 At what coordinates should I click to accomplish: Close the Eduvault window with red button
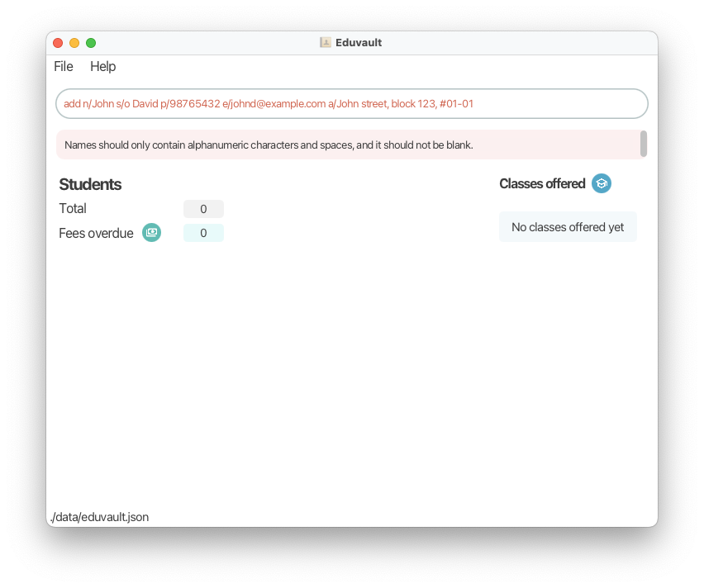point(58,43)
